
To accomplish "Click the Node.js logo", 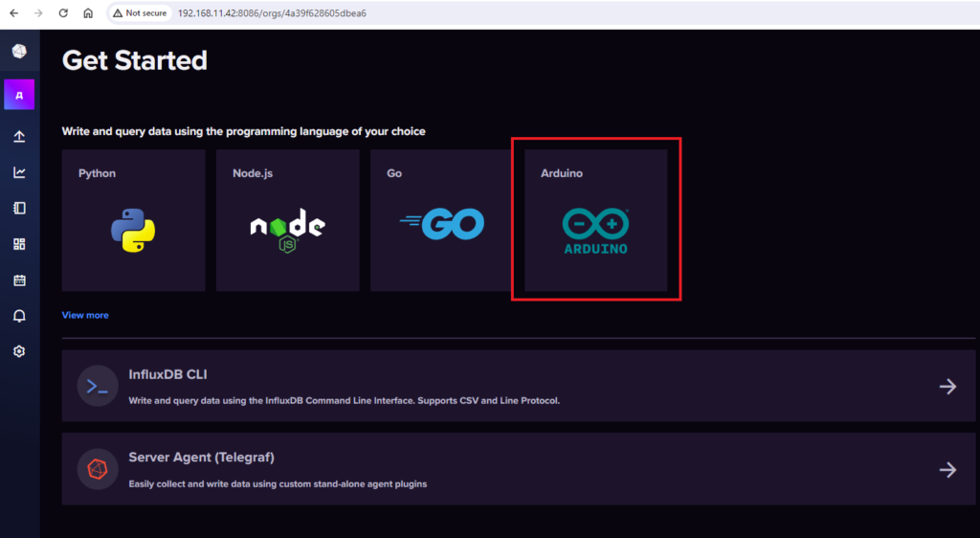I will click(287, 230).
